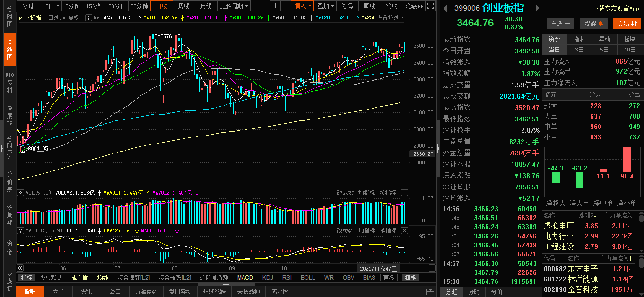Viewport: 644px width, 297px height.
Task: Toggle 自选 watchlist button for this index
Action: pyautogui.click(x=560, y=24)
